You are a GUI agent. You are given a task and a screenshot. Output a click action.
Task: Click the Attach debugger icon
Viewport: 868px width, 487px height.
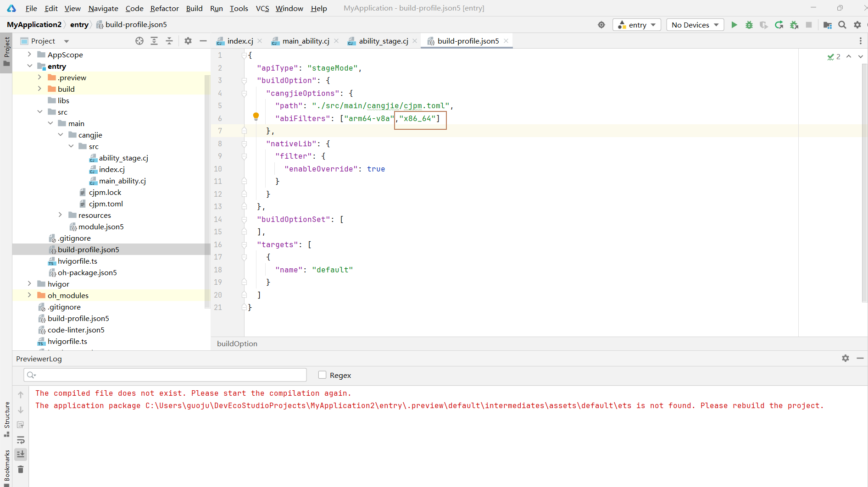(794, 25)
